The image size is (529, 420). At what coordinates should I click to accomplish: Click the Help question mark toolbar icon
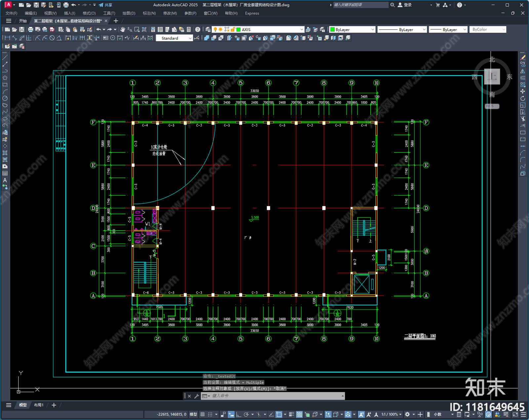[x=198, y=29]
